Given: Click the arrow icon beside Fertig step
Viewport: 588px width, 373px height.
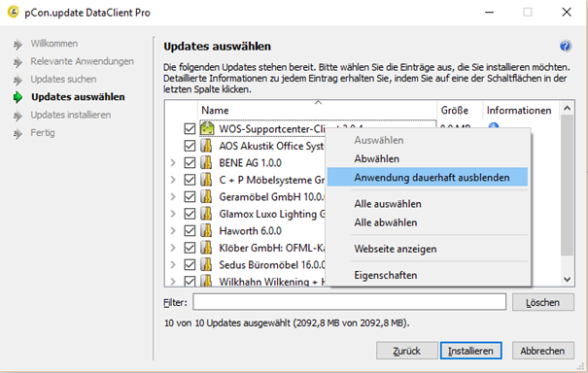Looking at the screenshot, I should coord(17,133).
